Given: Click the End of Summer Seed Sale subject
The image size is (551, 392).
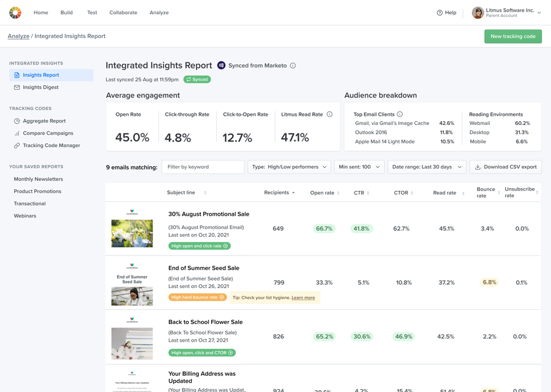Looking at the screenshot, I should click(x=204, y=268).
